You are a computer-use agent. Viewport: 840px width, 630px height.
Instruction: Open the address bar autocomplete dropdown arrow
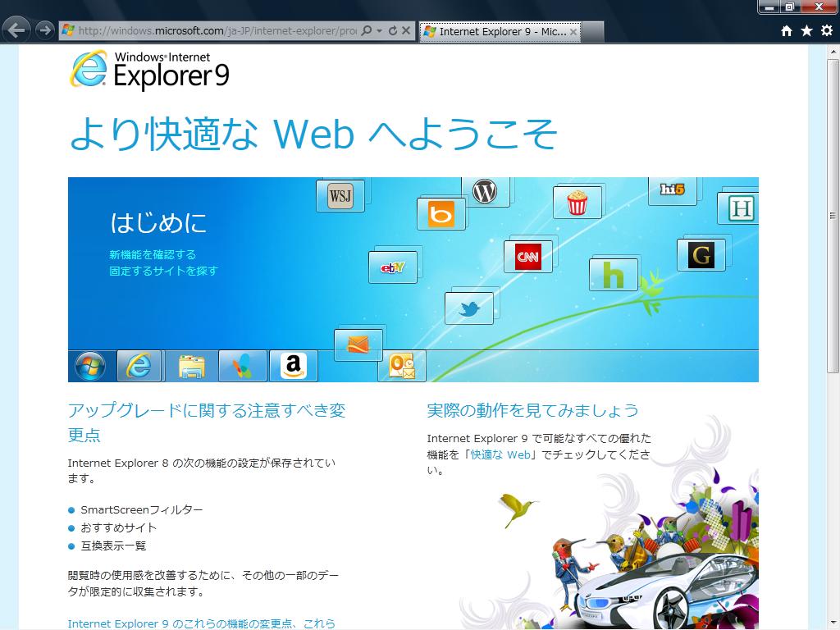tap(379, 31)
